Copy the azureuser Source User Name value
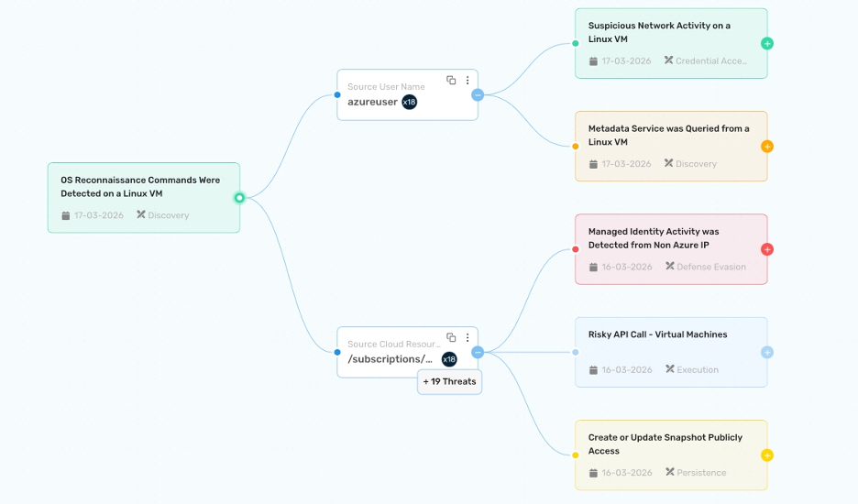The height and width of the screenshot is (504, 858). point(451,81)
